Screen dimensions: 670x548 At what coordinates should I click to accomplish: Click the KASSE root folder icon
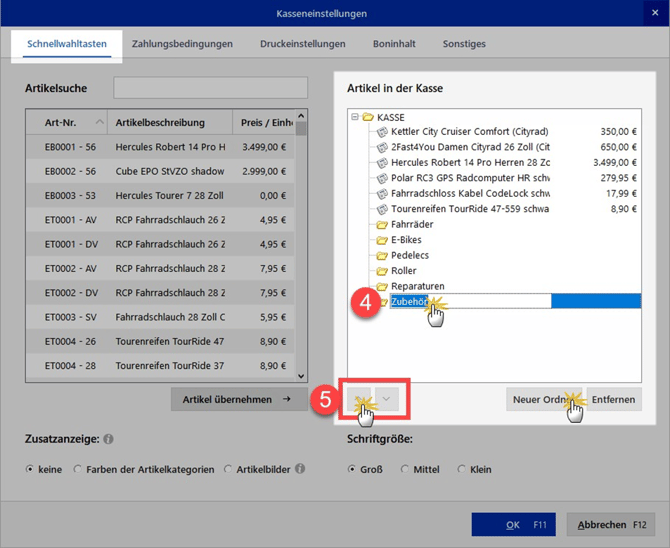point(367,116)
